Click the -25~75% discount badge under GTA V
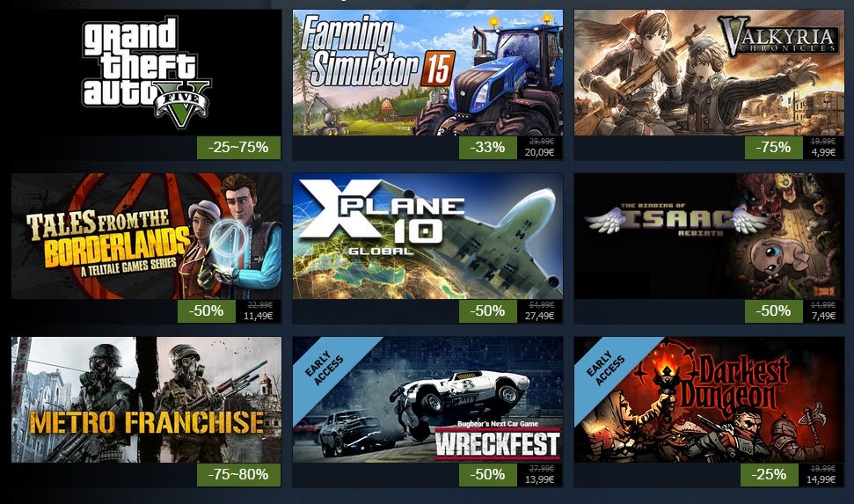854x504 pixels. coord(238,148)
